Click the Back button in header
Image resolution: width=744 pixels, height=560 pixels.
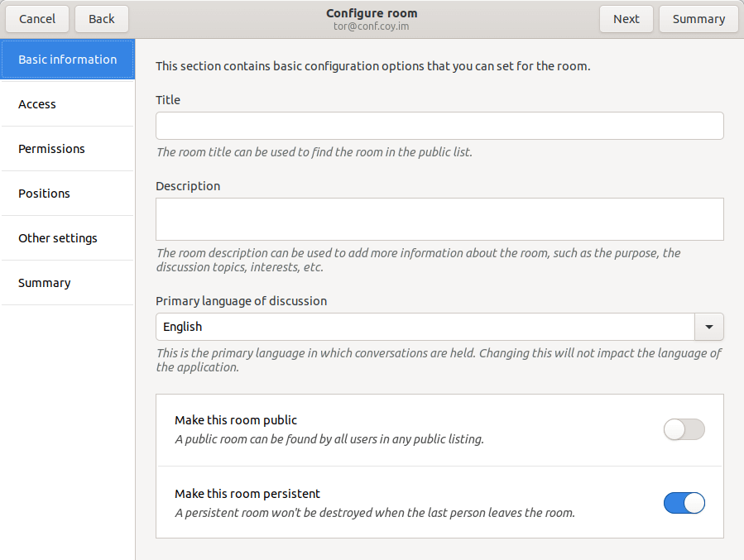tap(102, 19)
